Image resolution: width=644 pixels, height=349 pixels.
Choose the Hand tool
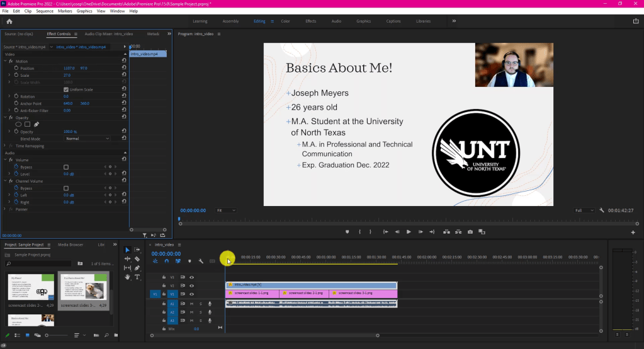(x=128, y=277)
